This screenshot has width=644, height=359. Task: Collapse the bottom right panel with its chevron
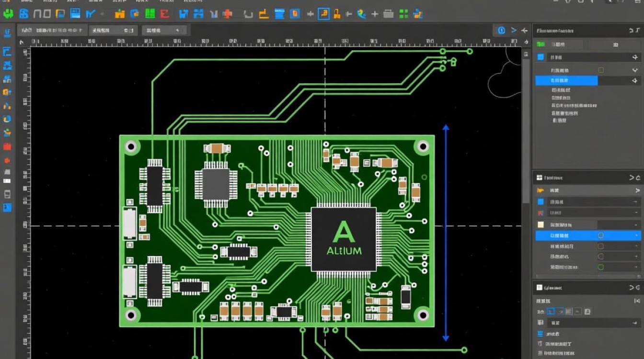[x=632, y=288]
